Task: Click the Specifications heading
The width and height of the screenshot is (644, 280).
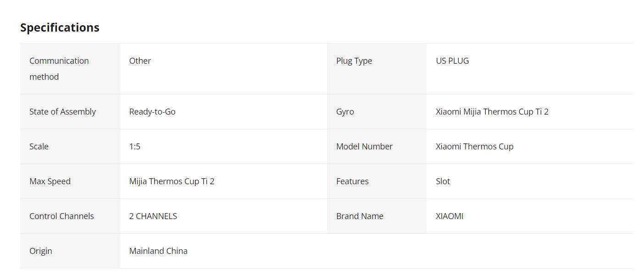Action: [60, 27]
